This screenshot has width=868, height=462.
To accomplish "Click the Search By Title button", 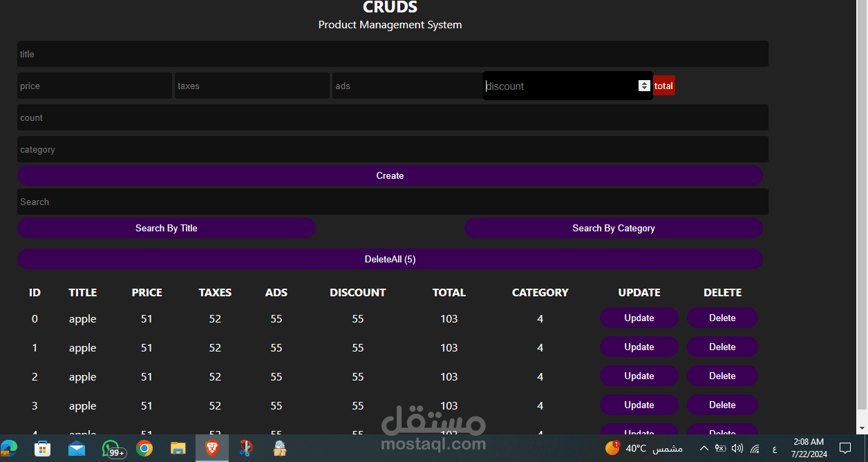I will point(167,228).
